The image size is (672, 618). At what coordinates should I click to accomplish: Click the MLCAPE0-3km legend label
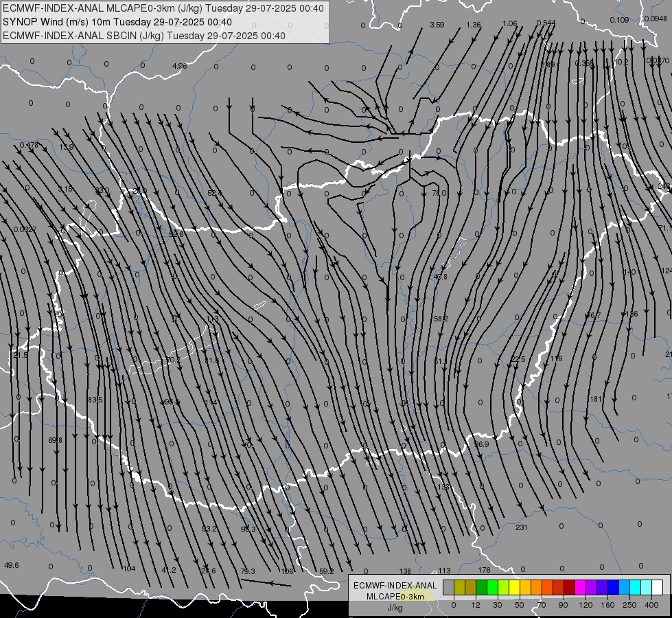tap(395, 597)
